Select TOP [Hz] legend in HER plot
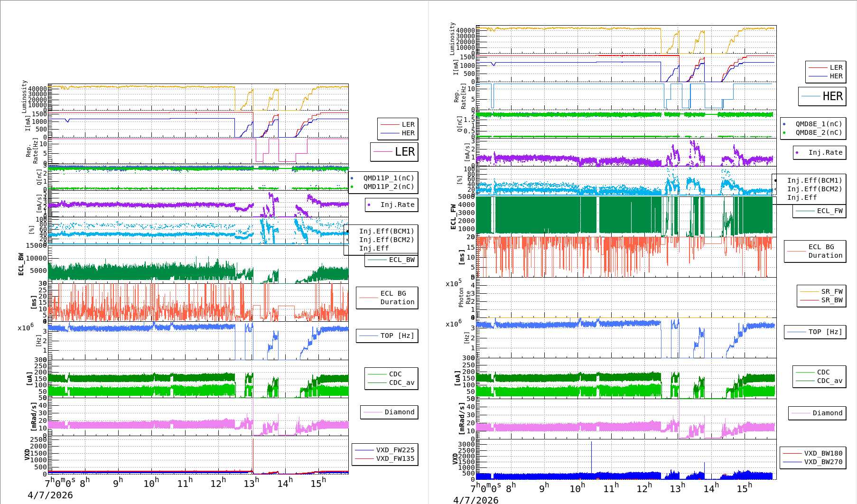 click(815, 332)
